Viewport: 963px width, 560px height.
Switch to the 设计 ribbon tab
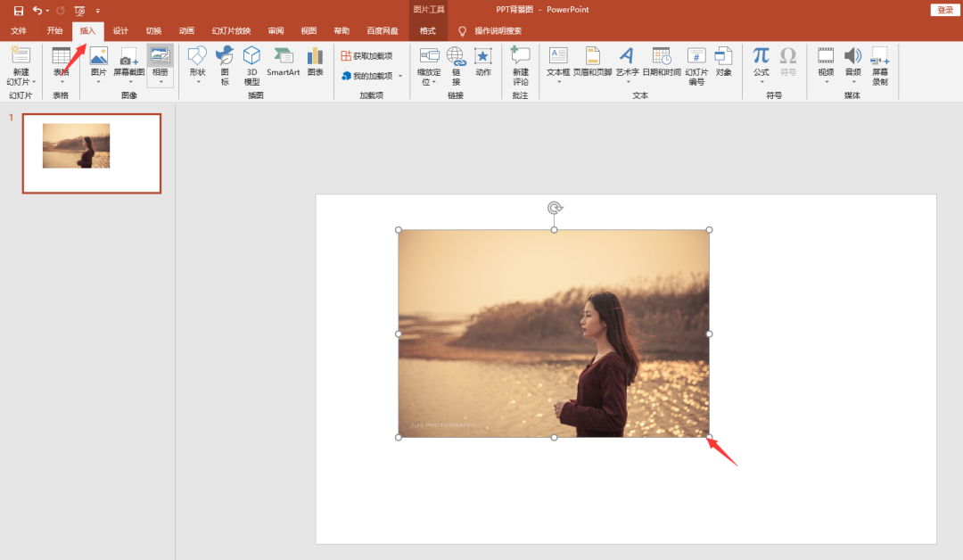coord(120,30)
